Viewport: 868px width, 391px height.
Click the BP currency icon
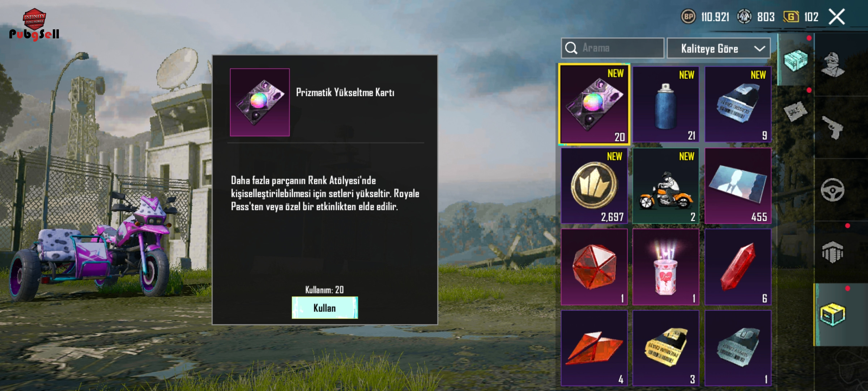688,17
